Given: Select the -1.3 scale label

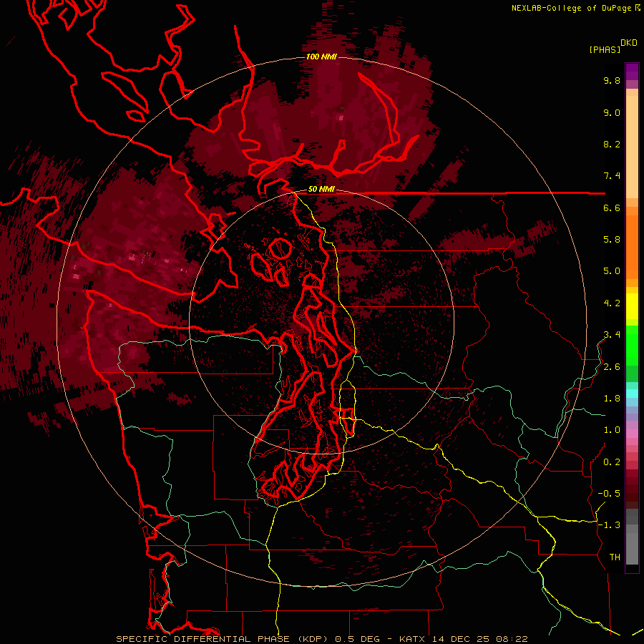Looking at the screenshot, I should pos(609,525).
